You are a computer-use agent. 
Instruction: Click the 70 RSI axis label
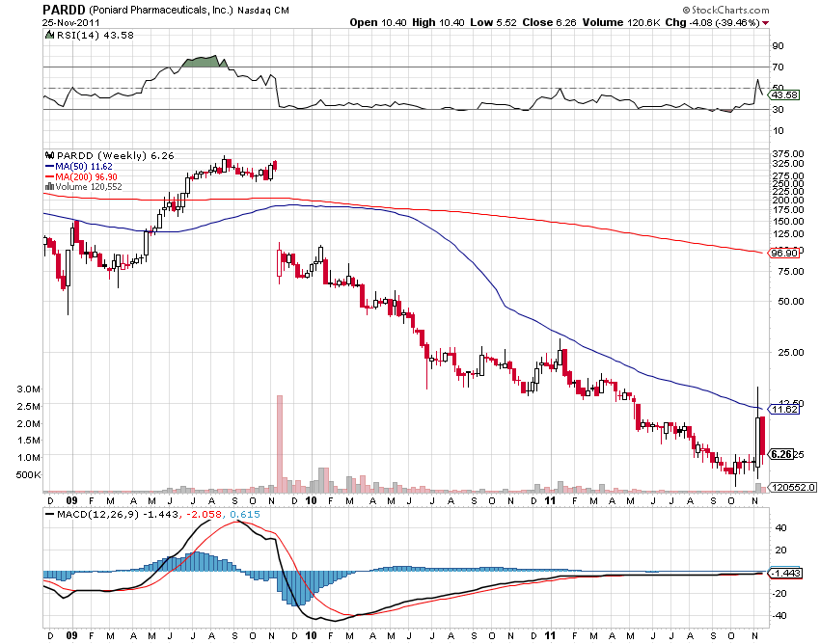(x=779, y=67)
